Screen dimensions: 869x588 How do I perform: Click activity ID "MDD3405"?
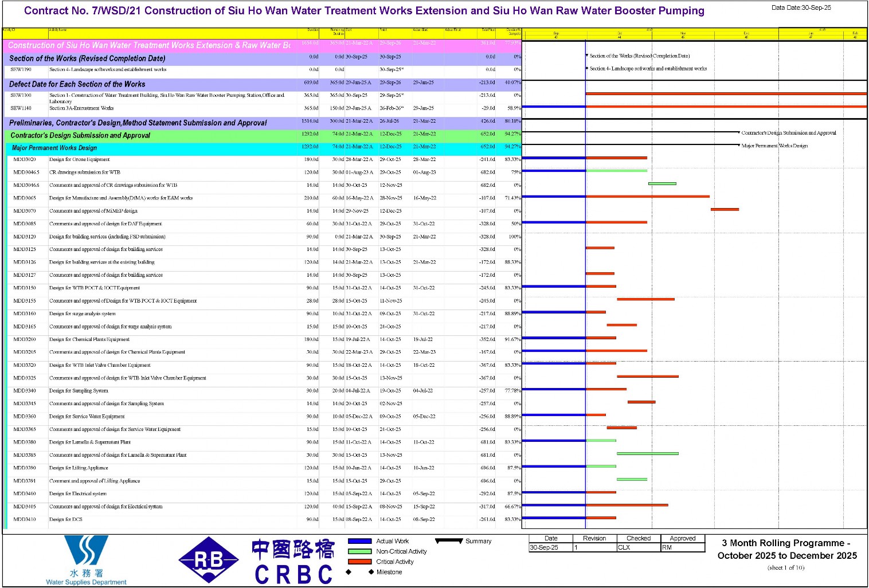pos(25,507)
